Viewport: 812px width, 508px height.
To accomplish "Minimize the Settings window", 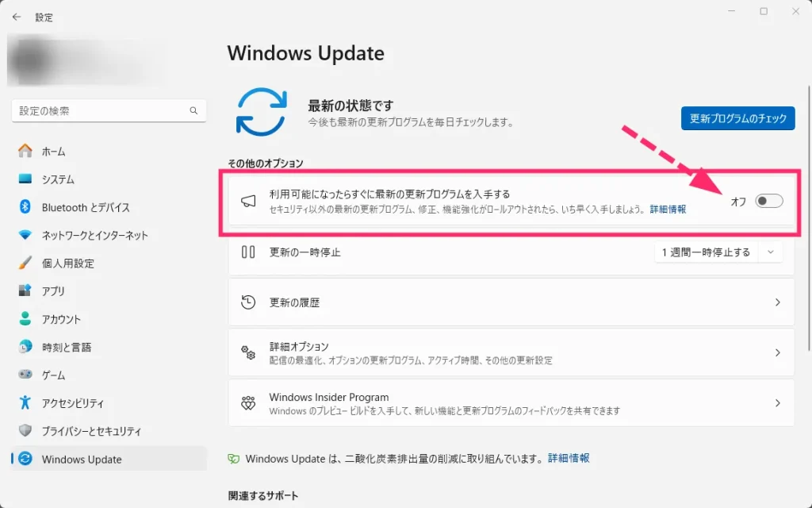I will tap(732, 11).
